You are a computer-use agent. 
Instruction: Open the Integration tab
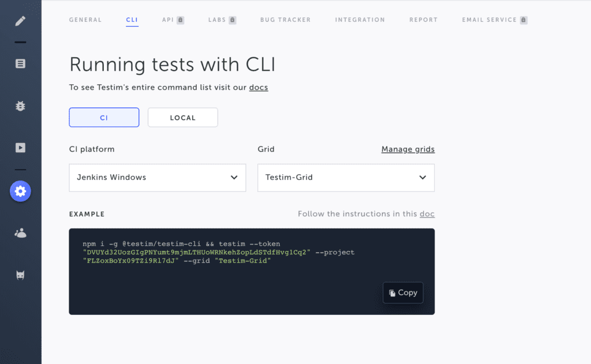(360, 20)
